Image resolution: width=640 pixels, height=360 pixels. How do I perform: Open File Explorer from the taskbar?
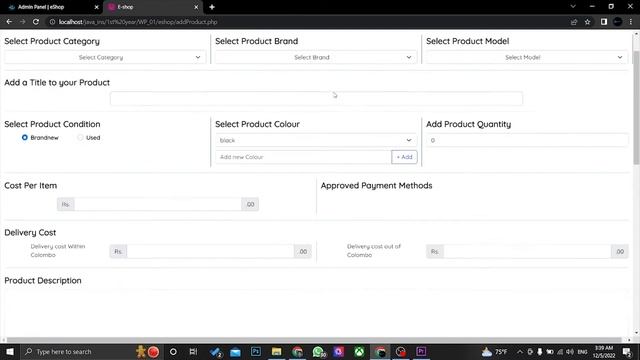point(276,352)
